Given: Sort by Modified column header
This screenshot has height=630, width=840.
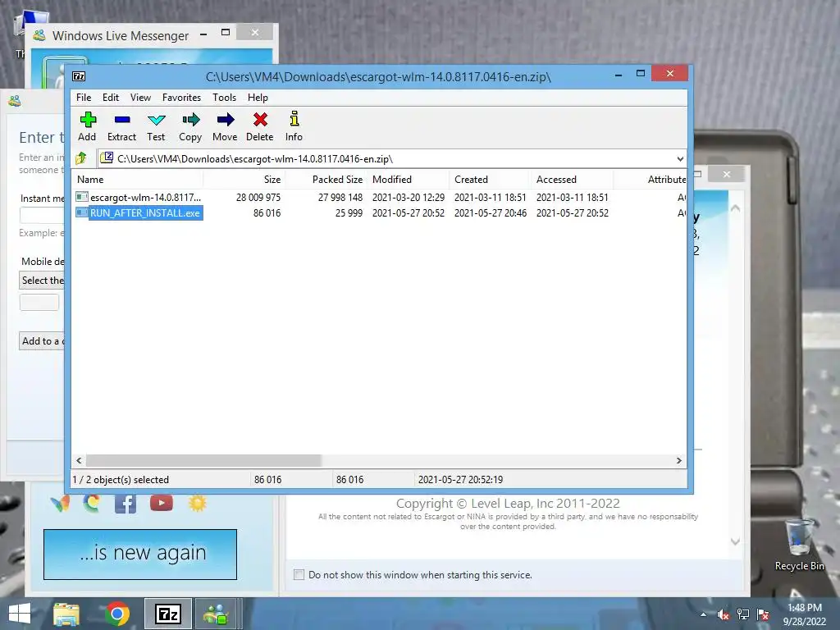Looking at the screenshot, I should (409, 180).
